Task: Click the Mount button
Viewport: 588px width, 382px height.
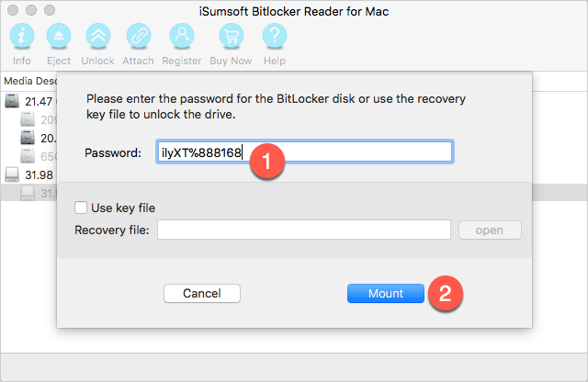Action: (386, 293)
